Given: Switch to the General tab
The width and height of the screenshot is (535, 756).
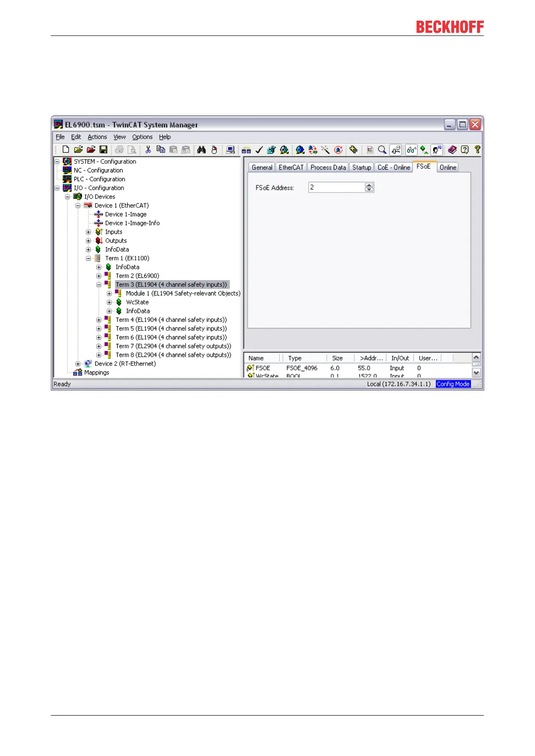Looking at the screenshot, I should pos(262,167).
